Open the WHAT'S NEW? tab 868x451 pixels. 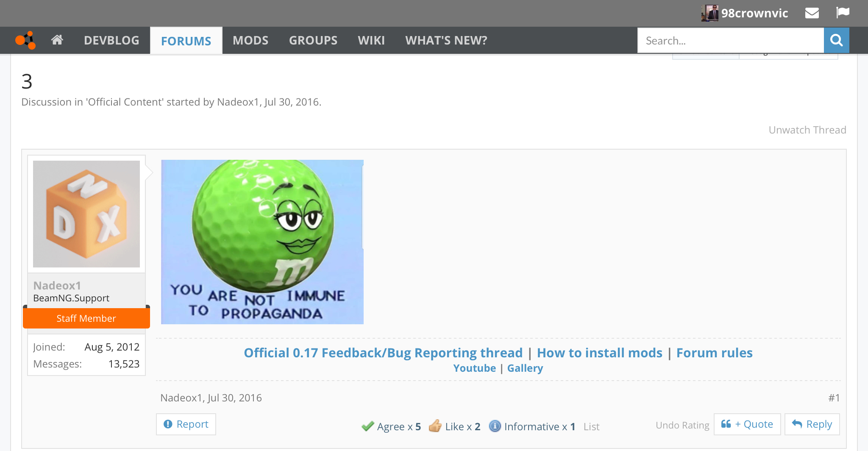tap(446, 40)
